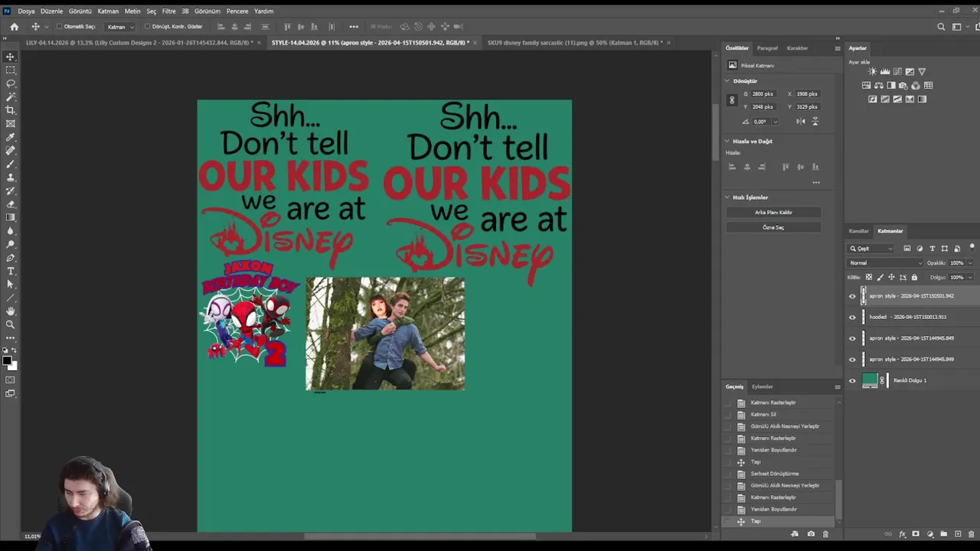Select the Type tool
980x551 pixels.
click(11, 271)
